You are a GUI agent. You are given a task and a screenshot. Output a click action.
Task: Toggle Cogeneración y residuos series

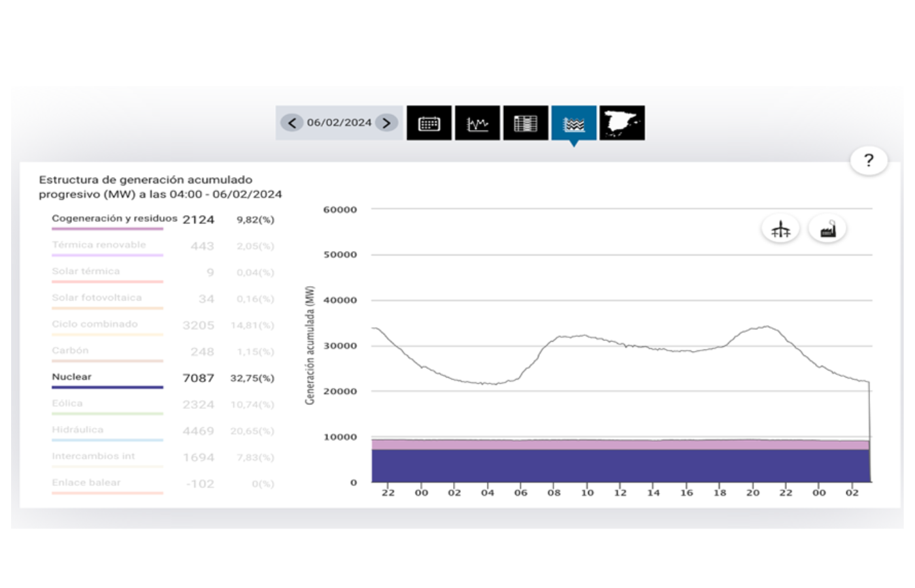click(114, 220)
